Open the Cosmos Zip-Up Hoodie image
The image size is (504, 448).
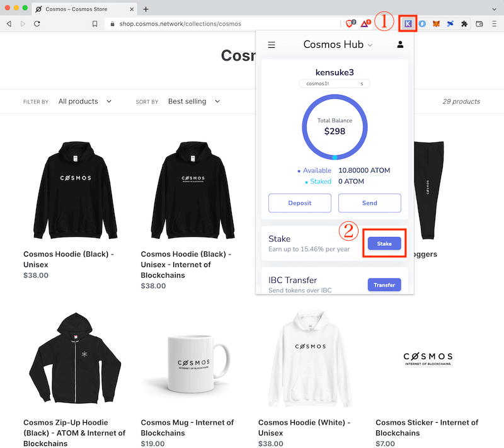point(76,358)
